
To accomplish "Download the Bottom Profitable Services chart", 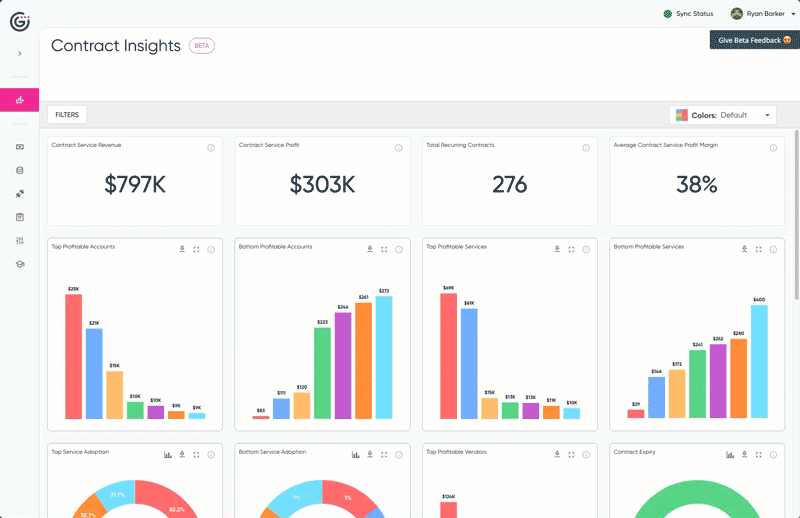I will (x=744, y=249).
